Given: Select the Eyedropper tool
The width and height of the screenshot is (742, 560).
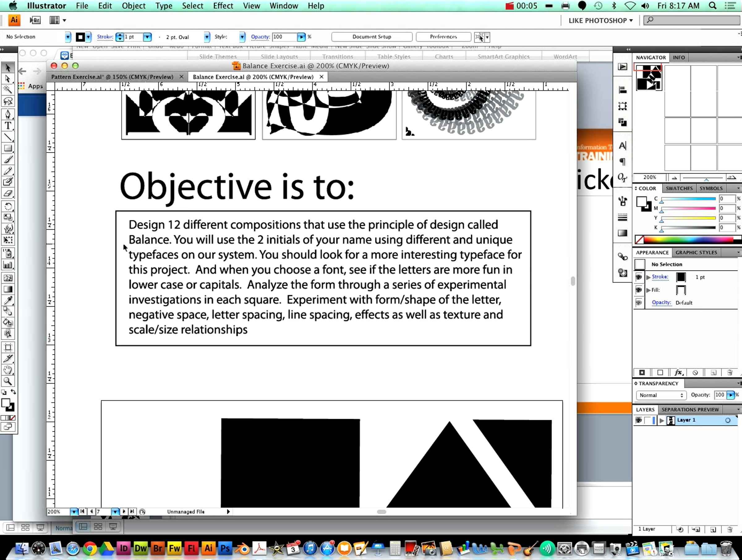Looking at the screenshot, I should point(8,300).
